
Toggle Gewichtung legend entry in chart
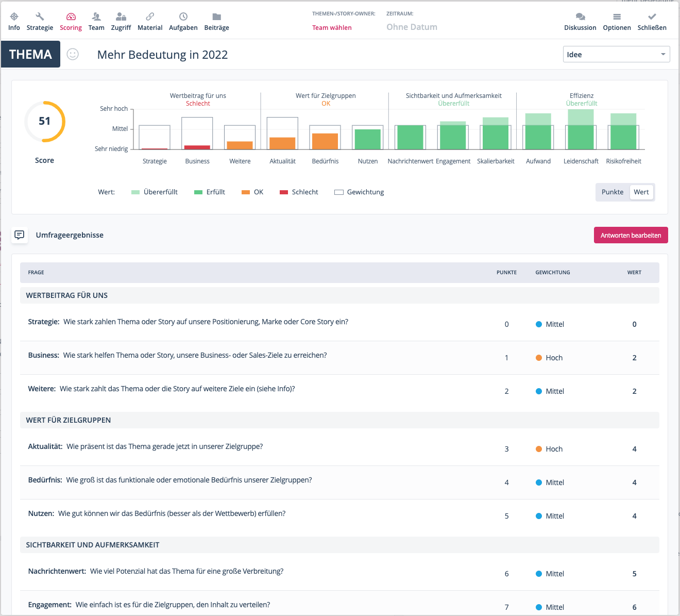pyautogui.click(x=360, y=192)
